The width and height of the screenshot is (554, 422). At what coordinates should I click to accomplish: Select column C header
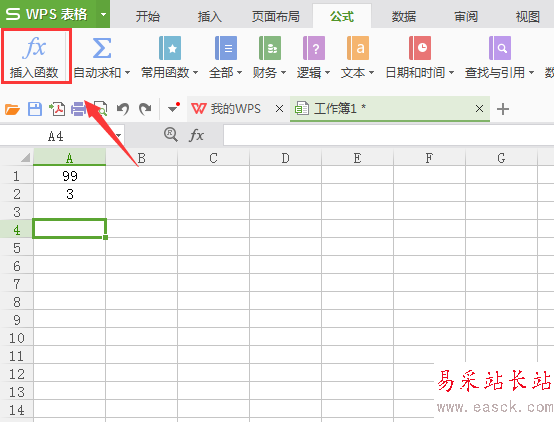213,157
